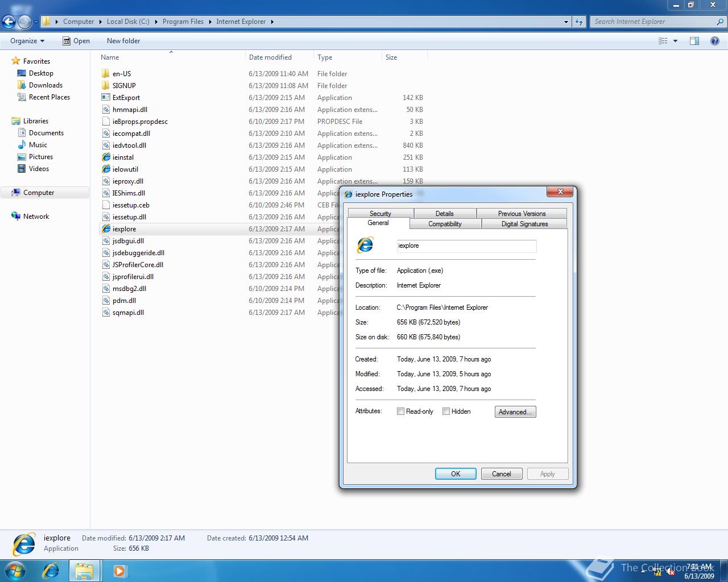Image resolution: width=728 pixels, height=582 pixels.
Task: Open Windows Media Player taskbar icon
Action: (119, 571)
